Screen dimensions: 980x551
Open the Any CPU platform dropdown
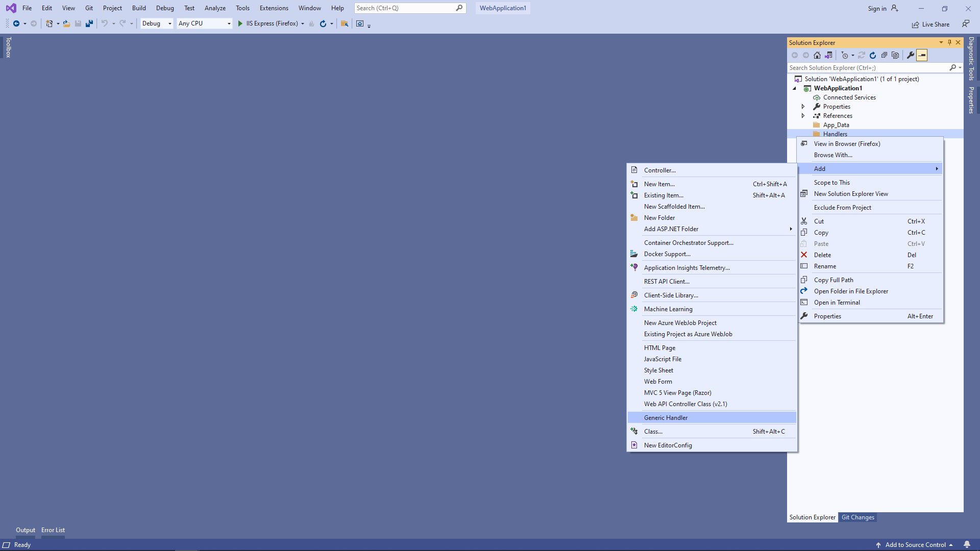[204, 23]
